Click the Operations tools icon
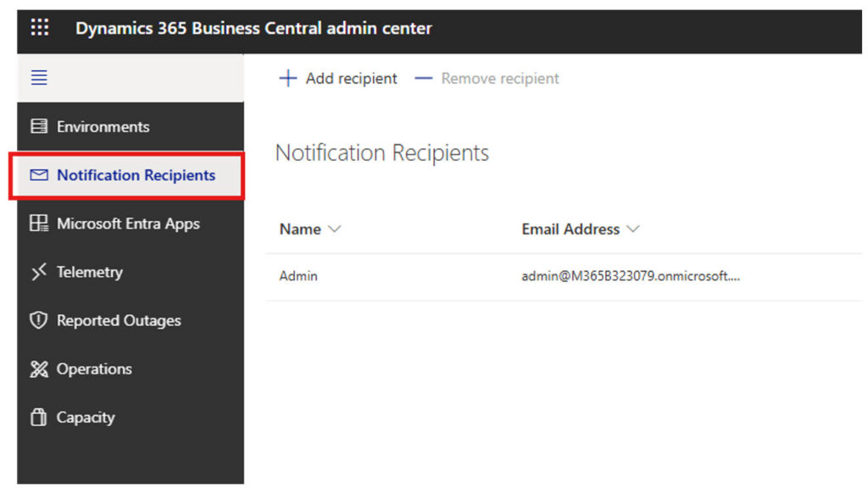The width and height of the screenshot is (868, 492). click(x=39, y=368)
